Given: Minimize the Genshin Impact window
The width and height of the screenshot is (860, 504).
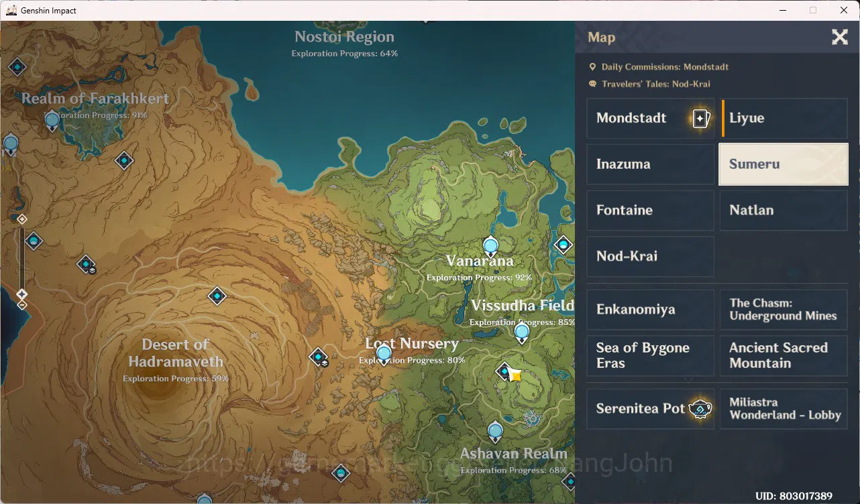Looking at the screenshot, I should point(782,10).
